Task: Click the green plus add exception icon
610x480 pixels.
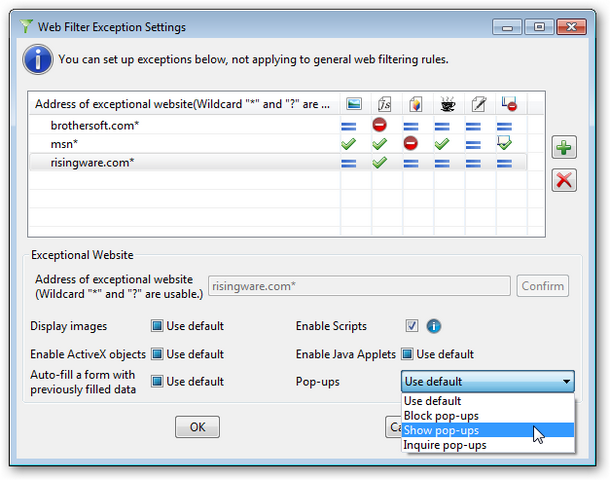Action: [565, 148]
